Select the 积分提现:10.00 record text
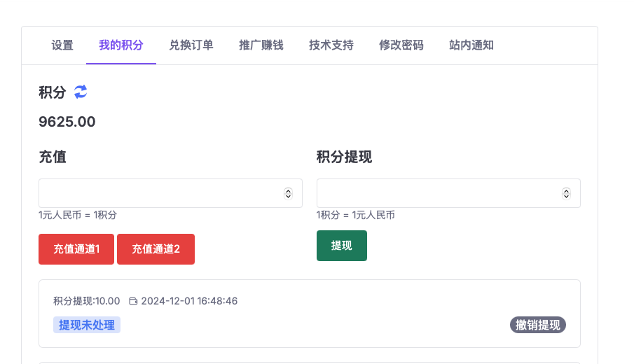 click(x=87, y=301)
